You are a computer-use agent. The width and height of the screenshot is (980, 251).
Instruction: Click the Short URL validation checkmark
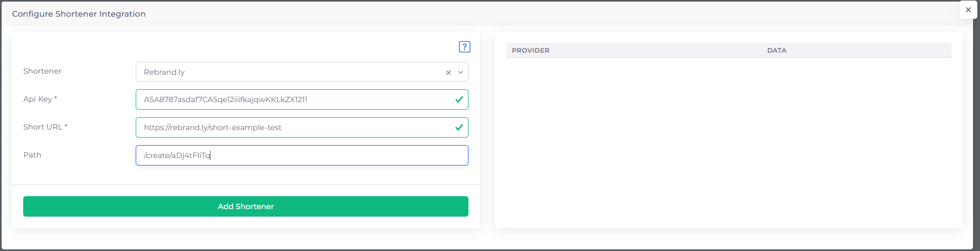pos(459,127)
